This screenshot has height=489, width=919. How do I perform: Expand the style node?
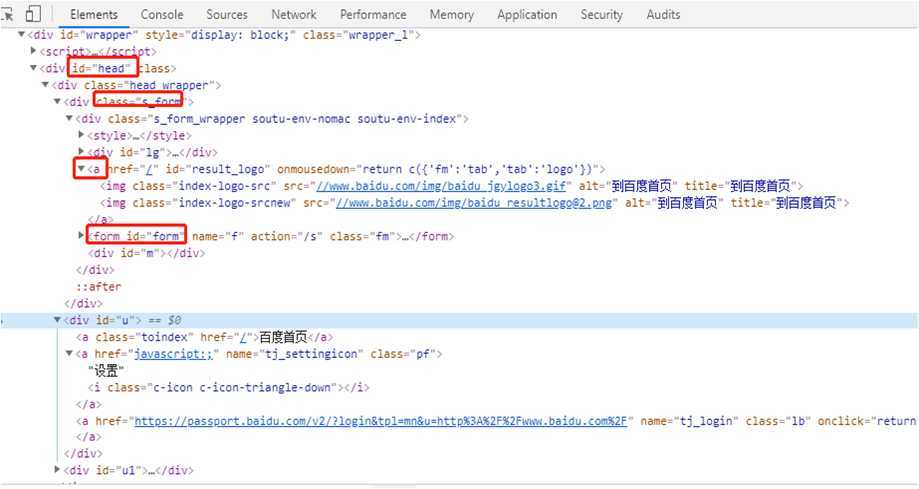point(81,135)
